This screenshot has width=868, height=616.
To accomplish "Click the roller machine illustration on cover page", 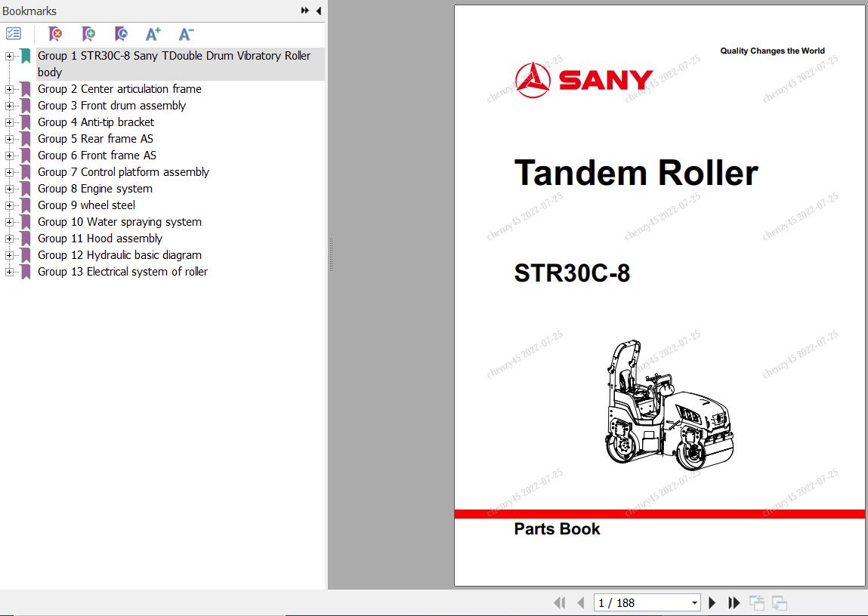I will 669,405.
